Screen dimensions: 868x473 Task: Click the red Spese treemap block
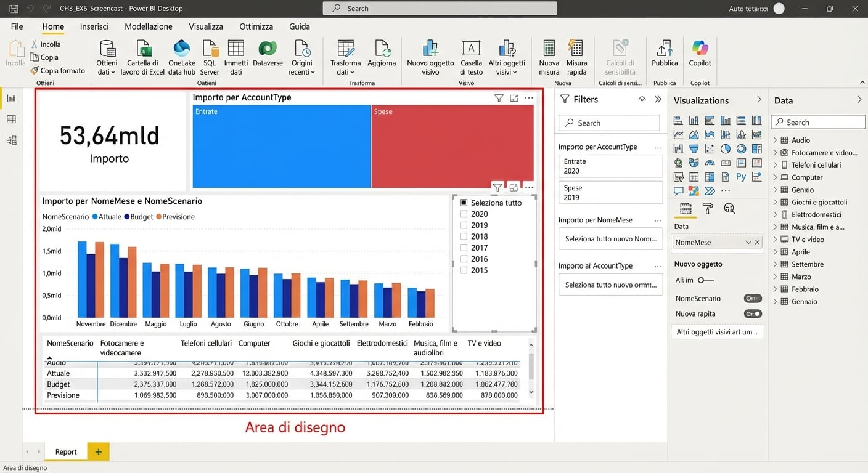click(x=452, y=146)
